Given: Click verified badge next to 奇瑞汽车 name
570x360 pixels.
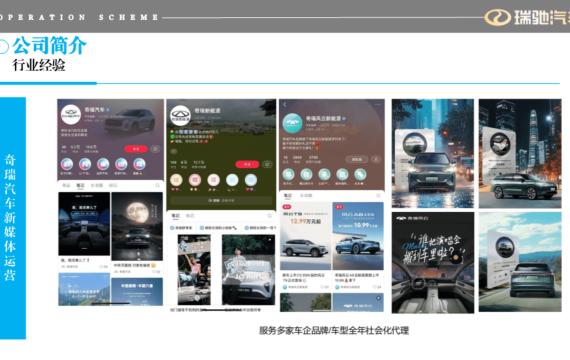Looking at the screenshot, I should click(108, 109).
